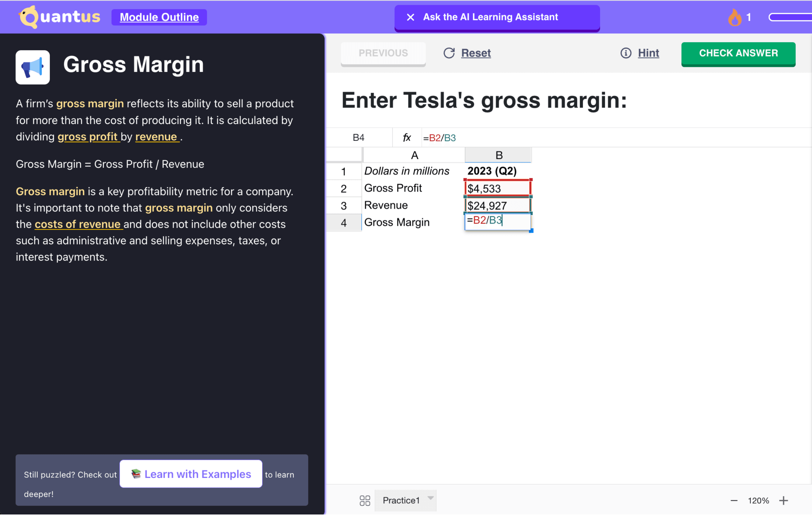Select cell B3 containing $24,927
This screenshot has width=812, height=523.
(x=497, y=206)
